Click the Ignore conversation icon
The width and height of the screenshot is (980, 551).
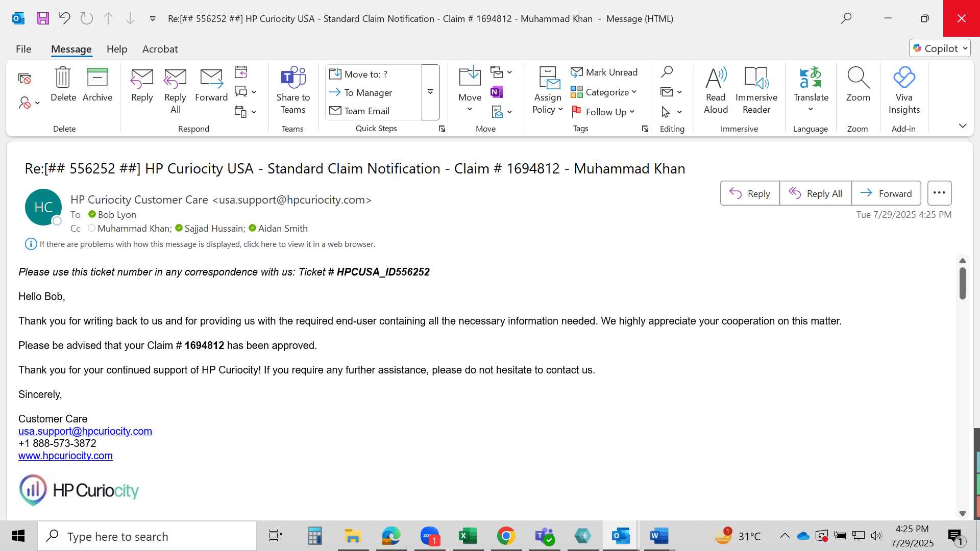point(24,79)
